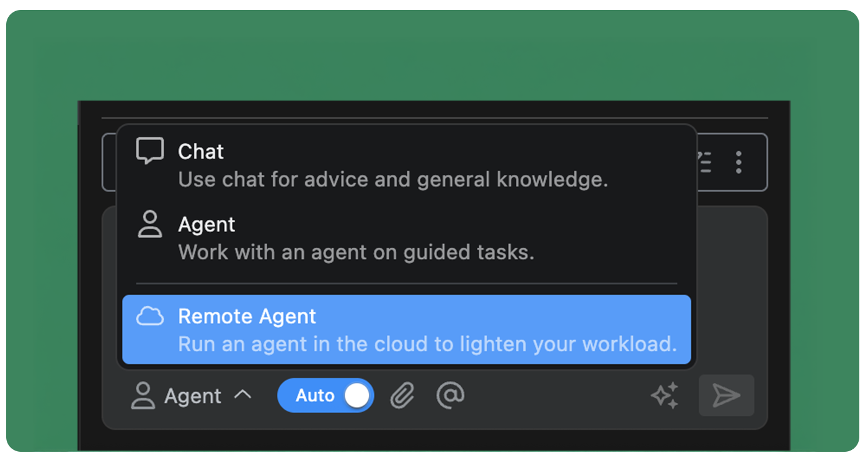Click the sparkles prompt-enhance icon

(665, 395)
